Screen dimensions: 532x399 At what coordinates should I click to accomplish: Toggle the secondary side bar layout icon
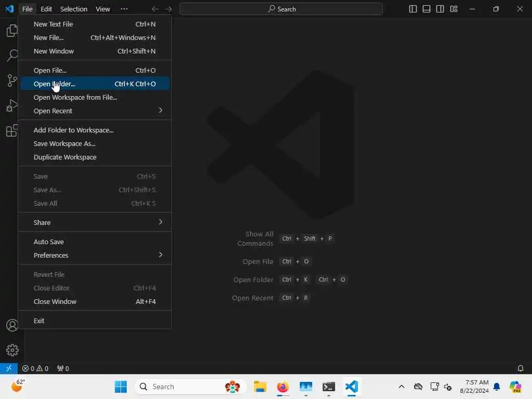(440, 9)
